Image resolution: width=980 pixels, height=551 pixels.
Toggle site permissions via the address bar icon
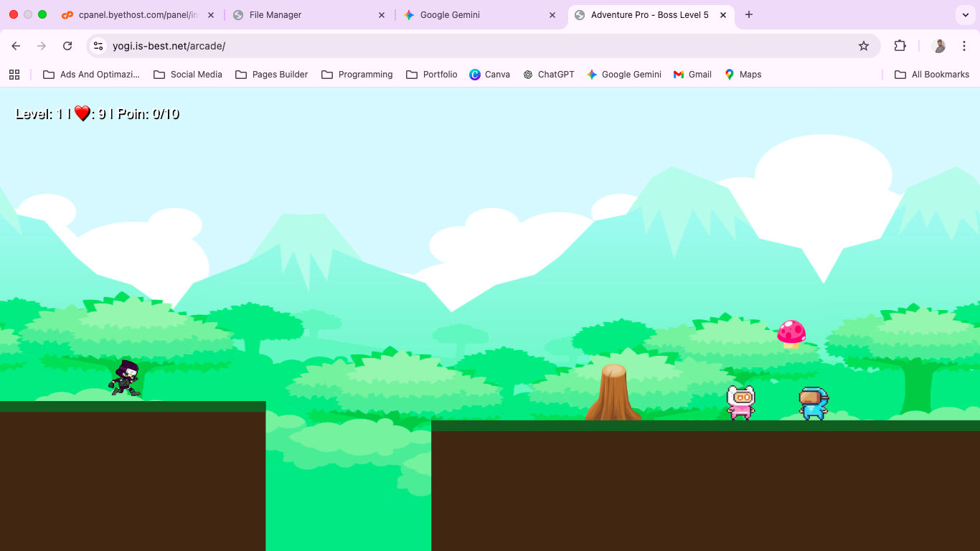coord(98,45)
